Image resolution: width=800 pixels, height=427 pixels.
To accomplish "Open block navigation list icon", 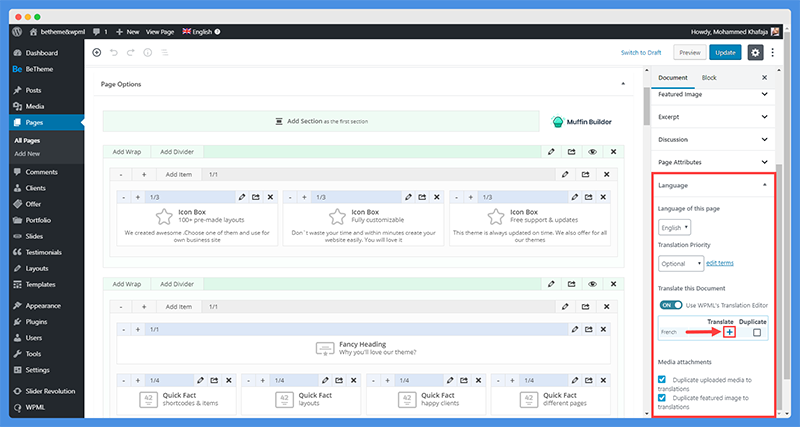I will pos(165,53).
